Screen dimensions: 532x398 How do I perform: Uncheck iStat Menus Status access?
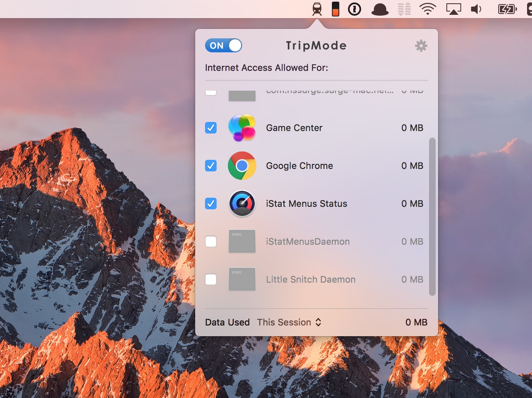tap(211, 204)
